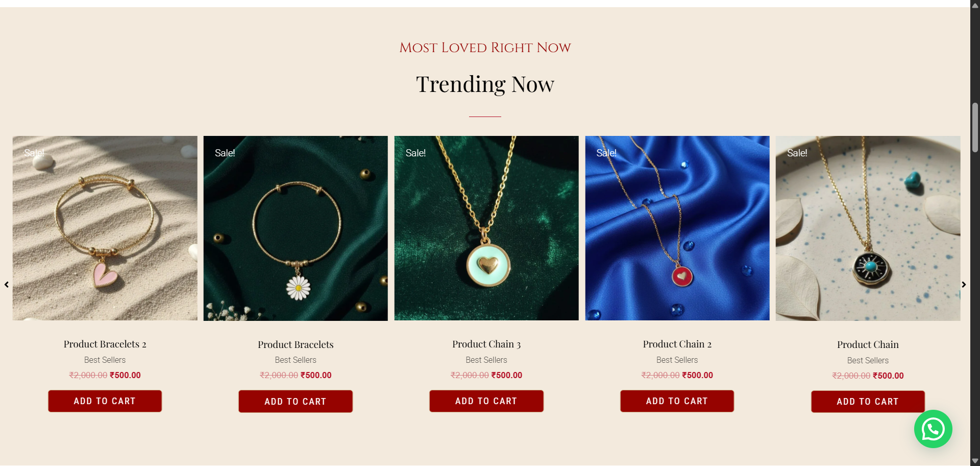The height and width of the screenshot is (466, 980).
Task: Advance carousel with the right arrow
Action: [964, 285]
